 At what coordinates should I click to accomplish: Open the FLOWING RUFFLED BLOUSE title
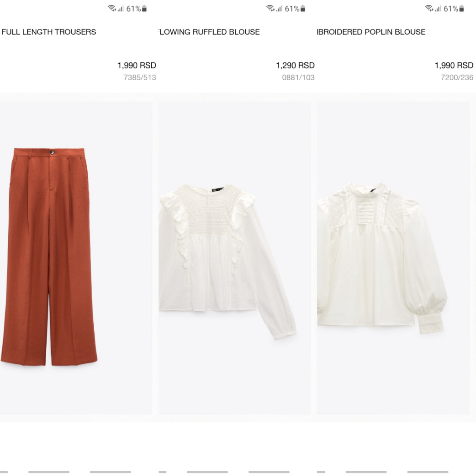(209, 32)
